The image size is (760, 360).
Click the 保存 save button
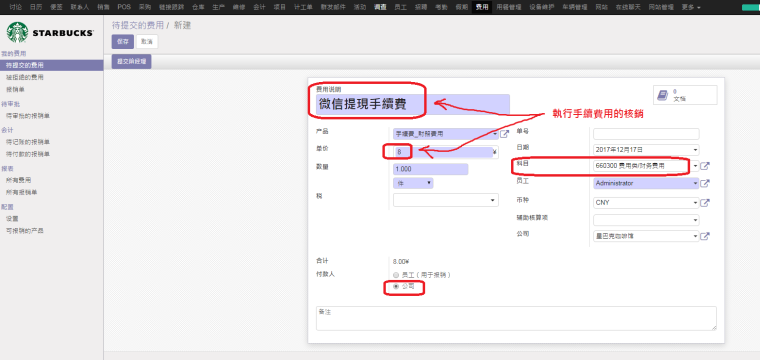(123, 42)
